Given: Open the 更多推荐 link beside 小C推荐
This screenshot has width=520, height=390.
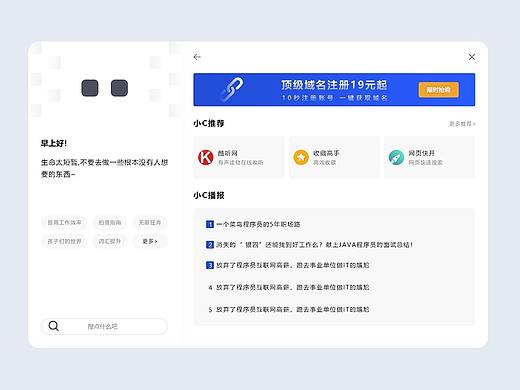Looking at the screenshot, I should click(x=462, y=124).
